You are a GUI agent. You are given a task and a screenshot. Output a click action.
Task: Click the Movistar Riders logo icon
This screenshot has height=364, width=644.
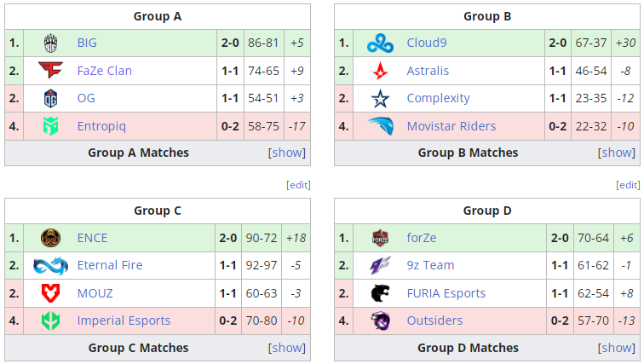(381, 126)
